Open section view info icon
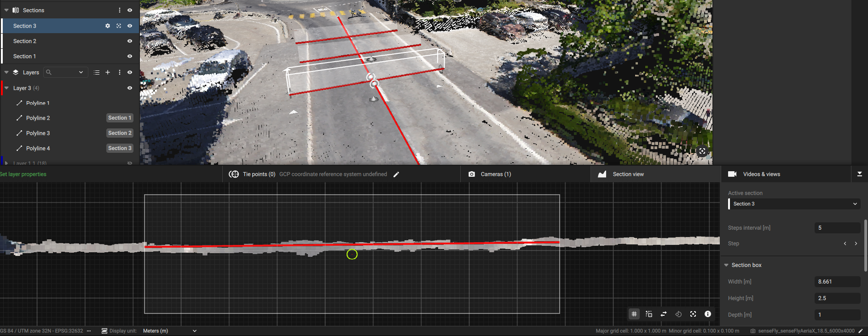 point(708,314)
